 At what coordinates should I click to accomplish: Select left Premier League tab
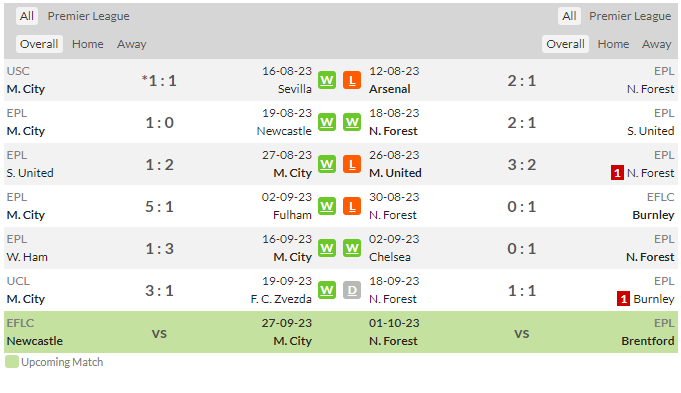89,16
